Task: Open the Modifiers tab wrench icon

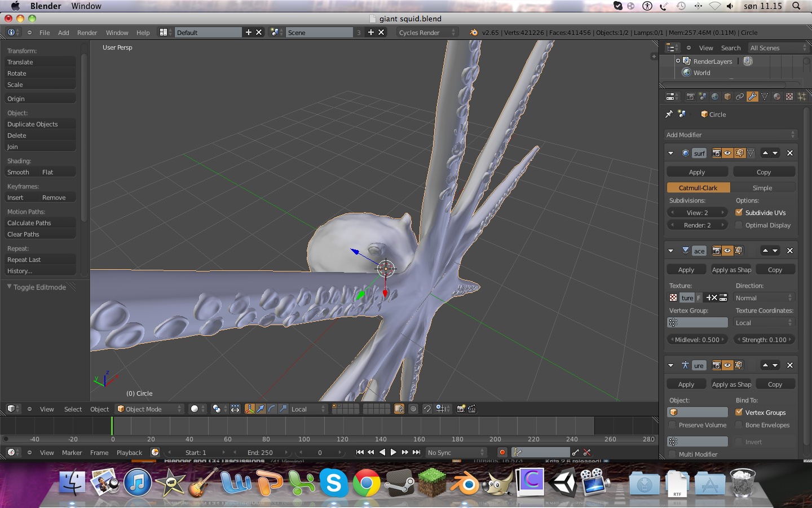Action: click(x=752, y=97)
